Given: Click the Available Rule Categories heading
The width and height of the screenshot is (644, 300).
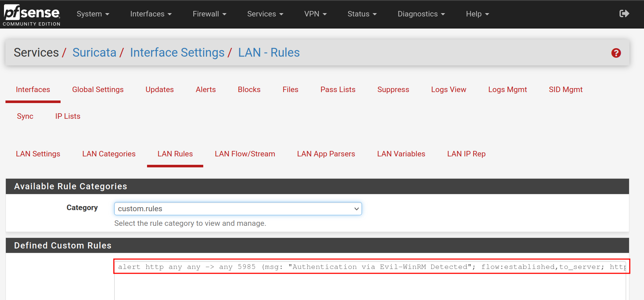Looking at the screenshot, I should tap(317, 186).
